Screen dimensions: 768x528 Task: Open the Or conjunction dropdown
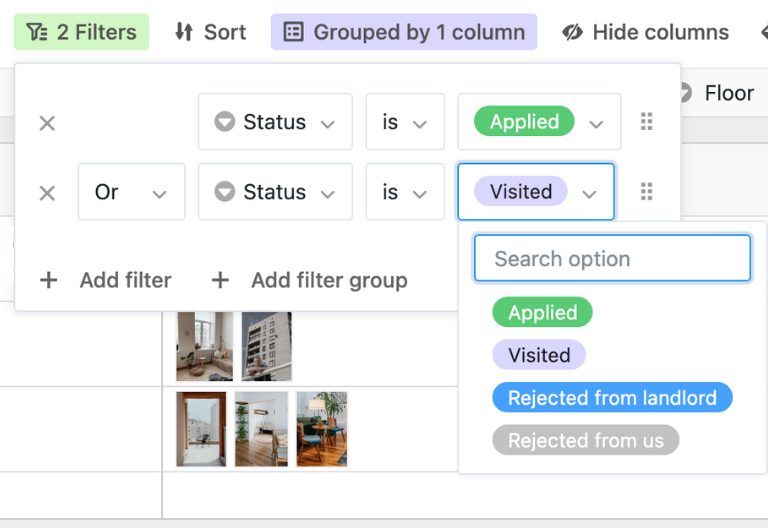[131, 192]
